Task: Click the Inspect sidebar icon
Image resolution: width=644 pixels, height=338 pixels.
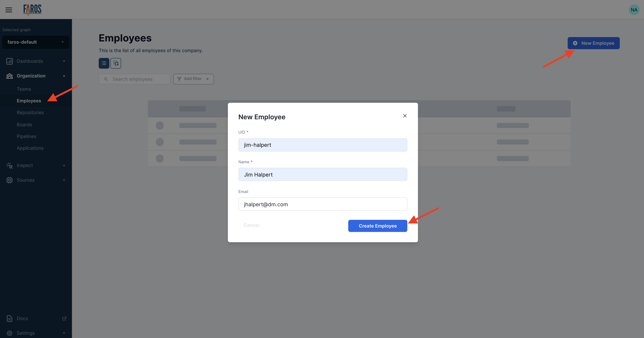Action: (10, 166)
